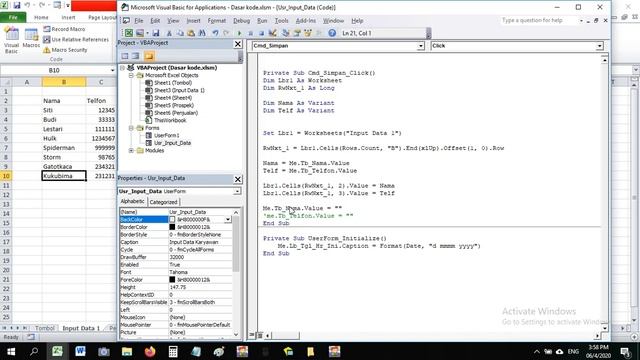Click View Code icon in Project panel
Screen dimensions: 640x360
point(125,56)
